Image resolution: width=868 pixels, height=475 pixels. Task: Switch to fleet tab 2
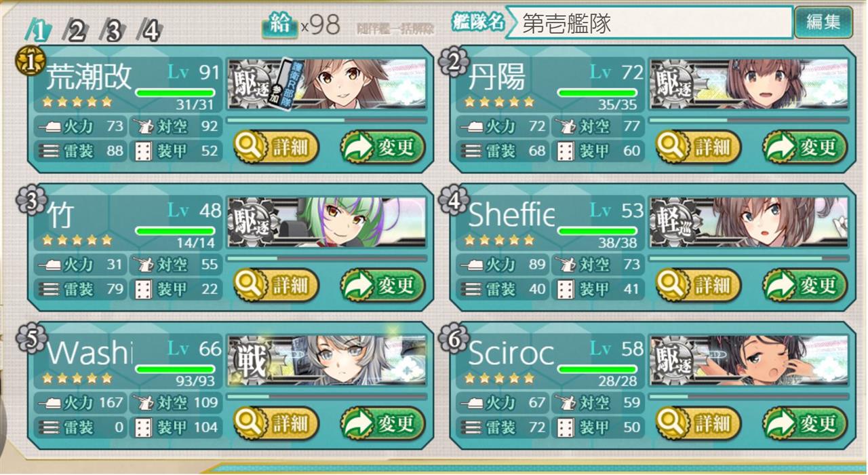(x=75, y=31)
